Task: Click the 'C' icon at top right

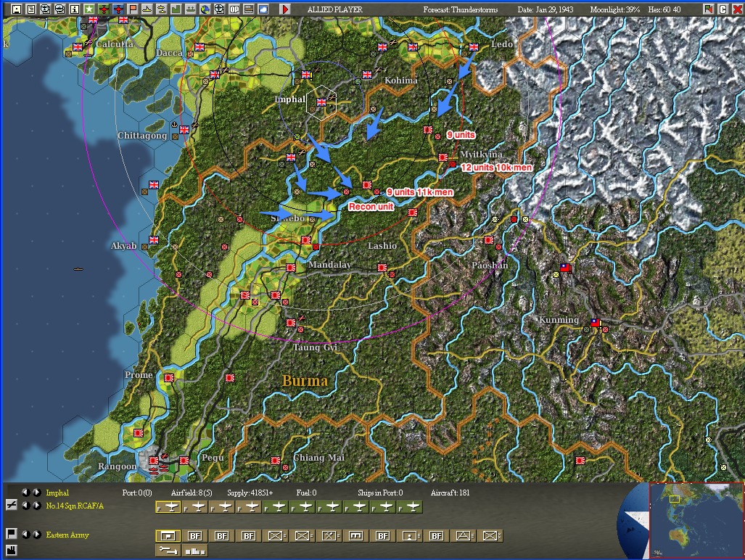Action: pos(723,9)
